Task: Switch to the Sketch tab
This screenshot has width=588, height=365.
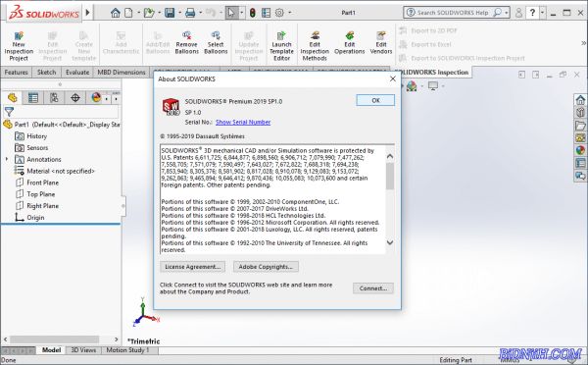Action: [46, 72]
